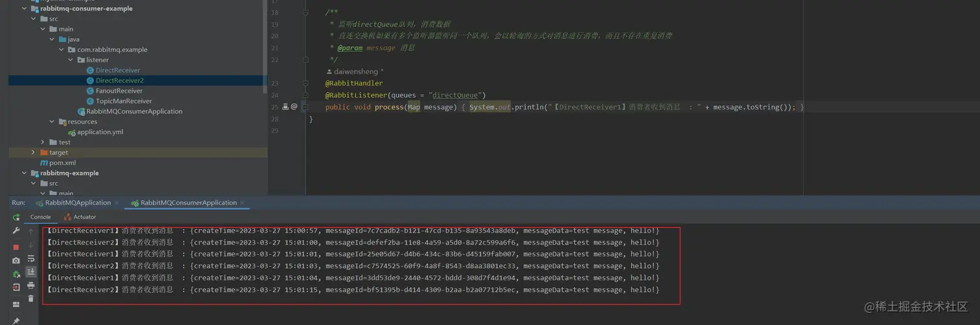Image resolution: width=980 pixels, height=325 pixels.
Task: Open run configuration settings wrench icon
Action: pos(16,230)
